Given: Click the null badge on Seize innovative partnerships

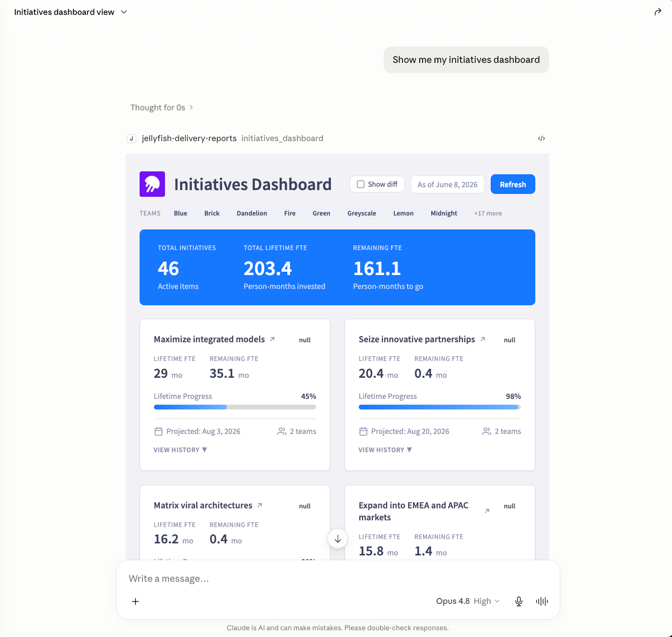Looking at the screenshot, I should [509, 340].
